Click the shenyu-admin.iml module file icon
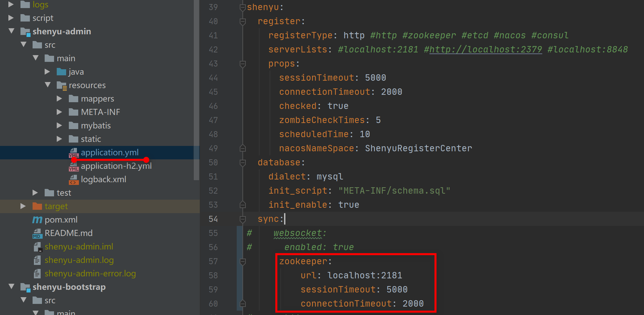This screenshot has width=644, height=315. click(37, 247)
